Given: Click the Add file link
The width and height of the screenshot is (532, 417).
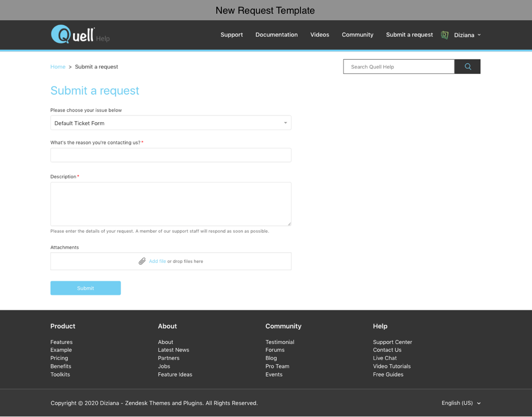Looking at the screenshot, I should (157, 261).
